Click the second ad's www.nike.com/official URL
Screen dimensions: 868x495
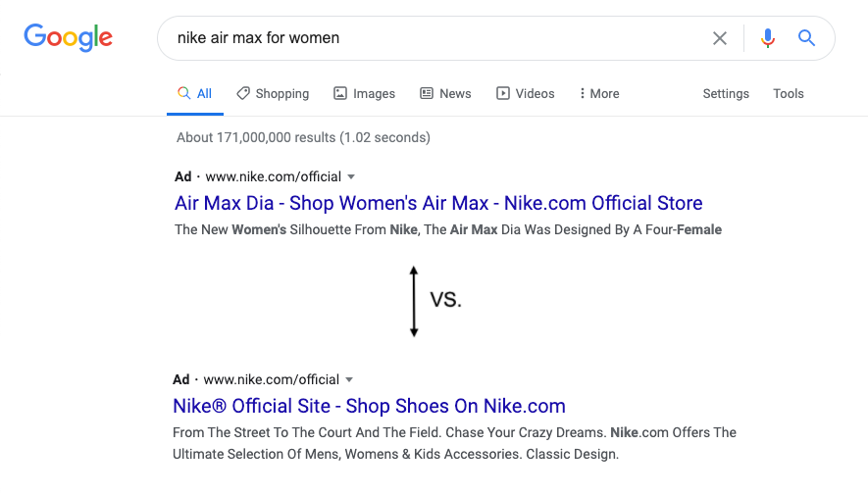(271, 380)
